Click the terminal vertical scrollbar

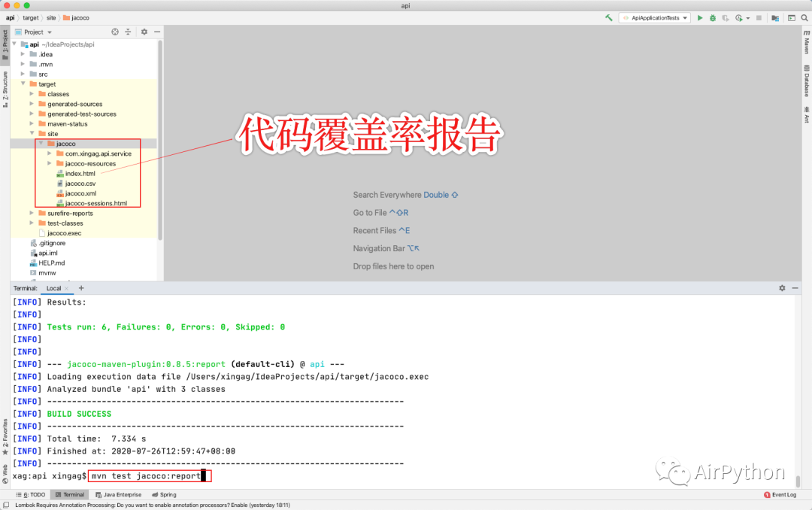(x=798, y=481)
